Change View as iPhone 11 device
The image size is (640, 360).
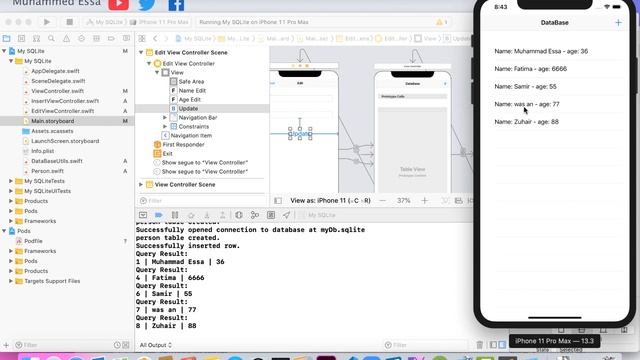pyautogui.click(x=330, y=200)
